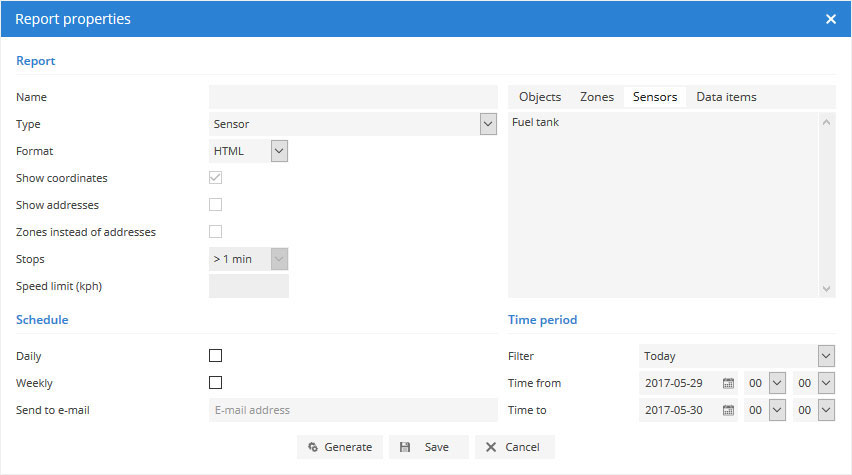Toggle the Show addresses checkbox

215,205
